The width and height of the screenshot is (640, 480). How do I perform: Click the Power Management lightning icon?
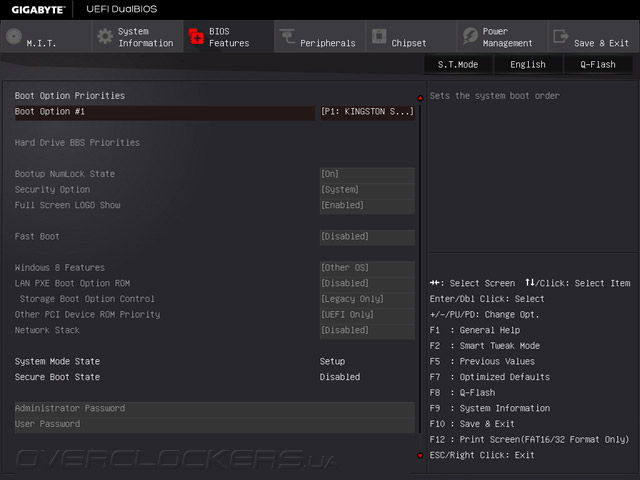click(470, 36)
